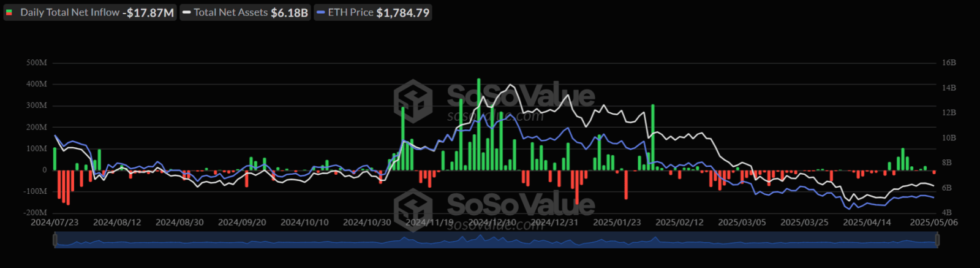The image size is (980, 268).
Task: Select the tallest green inflow bar near 2024/12/10
Action: (478, 124)
